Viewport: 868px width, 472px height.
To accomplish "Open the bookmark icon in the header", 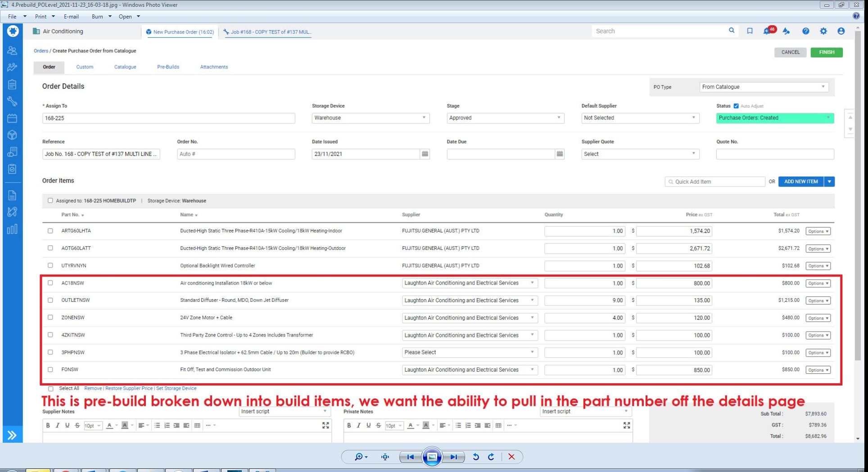I will pos(750,31).
